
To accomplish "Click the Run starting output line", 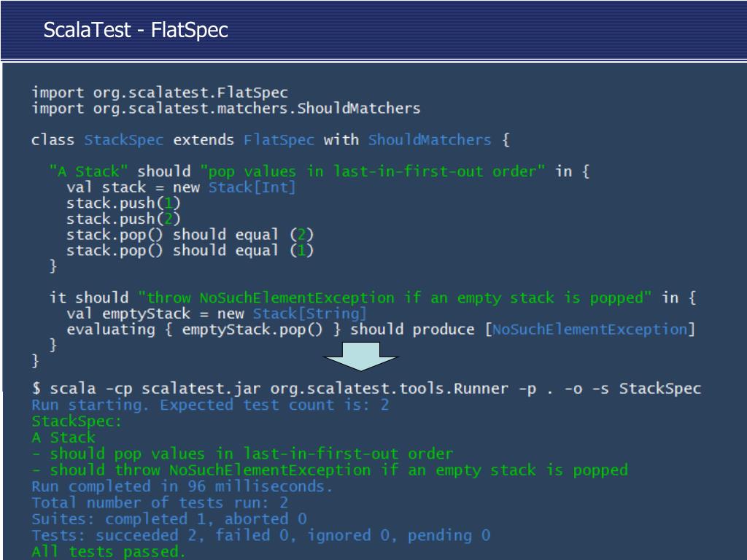I will tap(210, 405).
